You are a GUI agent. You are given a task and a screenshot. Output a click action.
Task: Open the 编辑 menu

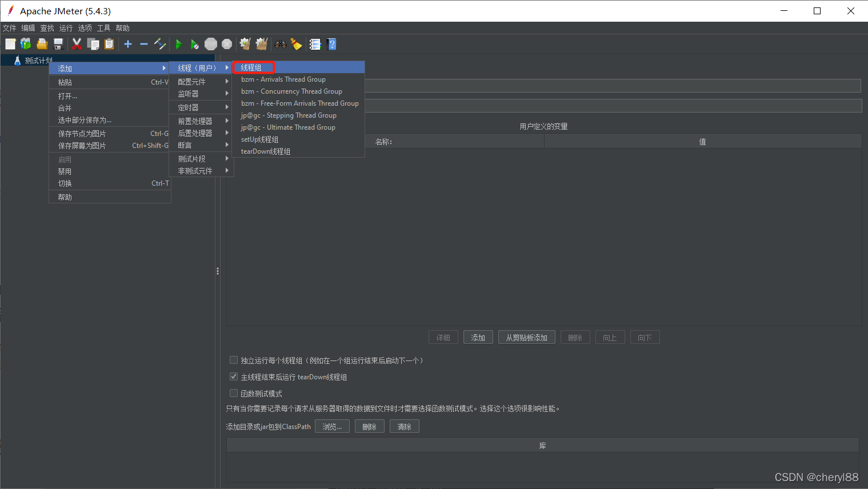pyautogui.click(x=29, y=28)
